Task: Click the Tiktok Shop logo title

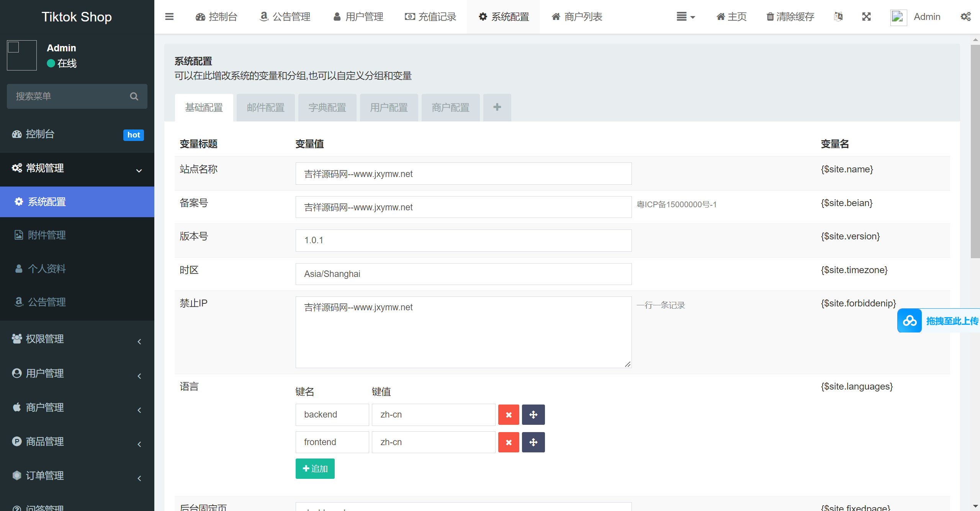Action: click(x=77, y=17)
